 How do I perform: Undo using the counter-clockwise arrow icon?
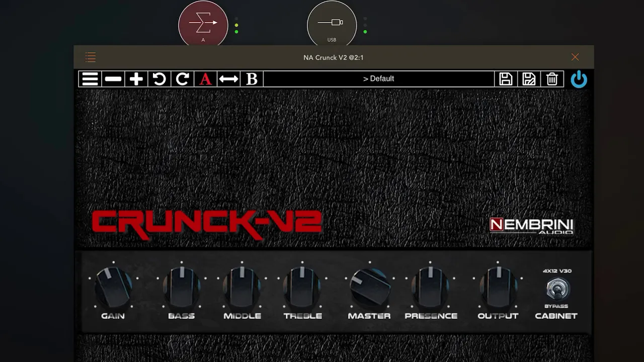point(159,79)
